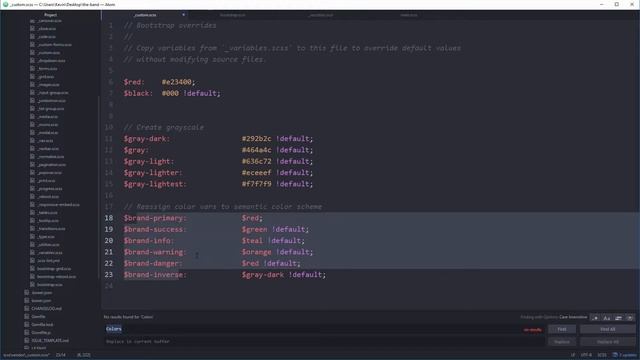This screenshot has height=360, width=640.
Task: Click file icon next to _list-group.scss
Action: click(33, 109)
